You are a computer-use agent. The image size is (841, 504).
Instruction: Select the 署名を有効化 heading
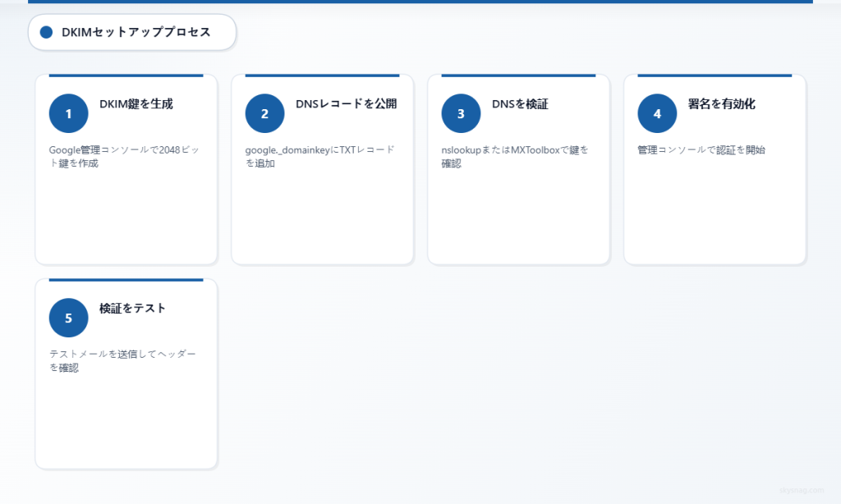[x=721, y=104]
